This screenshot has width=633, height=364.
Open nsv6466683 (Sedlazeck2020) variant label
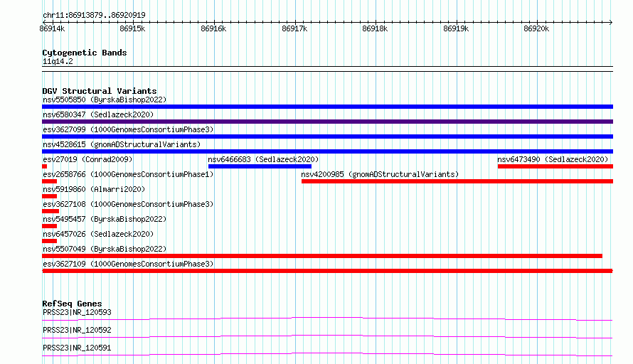coord(263,159)
